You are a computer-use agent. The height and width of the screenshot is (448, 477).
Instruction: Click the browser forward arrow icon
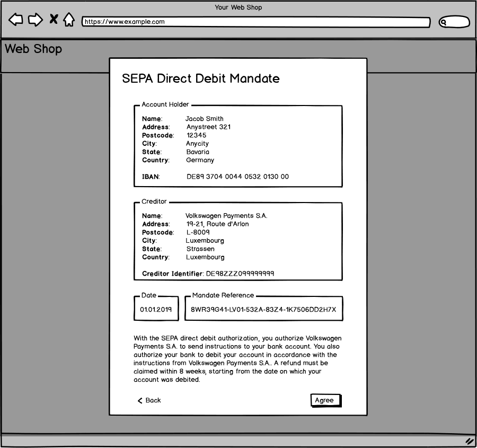click(36, 20)
